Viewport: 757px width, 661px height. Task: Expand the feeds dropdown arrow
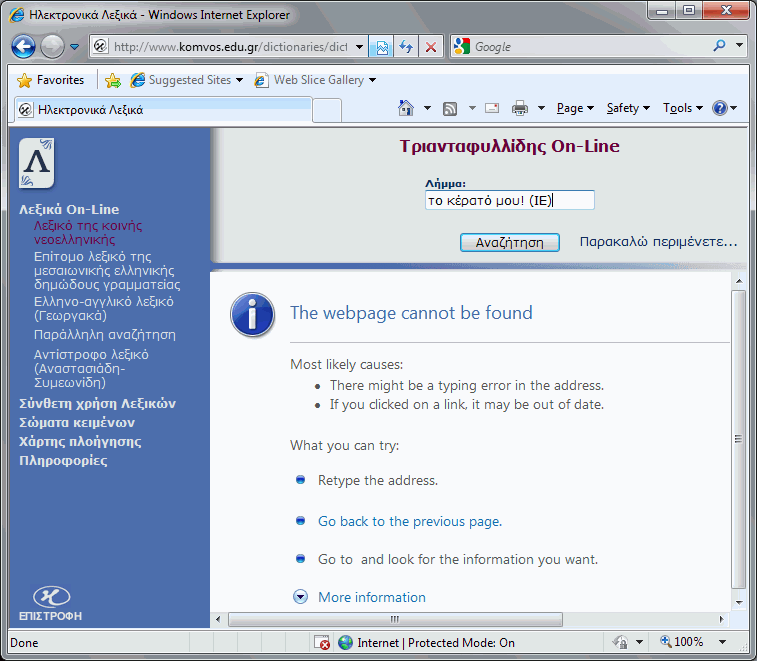(472, 108)
